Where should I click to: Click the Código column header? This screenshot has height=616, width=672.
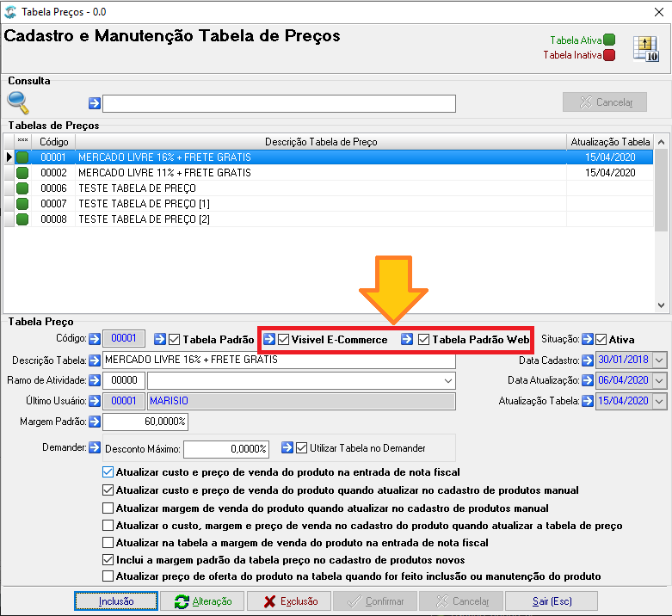point(53,142)
